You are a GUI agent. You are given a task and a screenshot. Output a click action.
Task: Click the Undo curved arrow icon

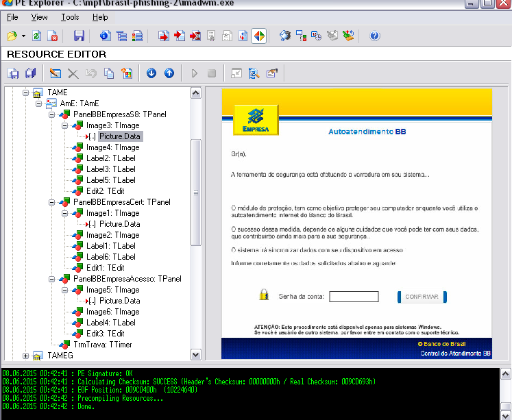click(x=90, y=73)
